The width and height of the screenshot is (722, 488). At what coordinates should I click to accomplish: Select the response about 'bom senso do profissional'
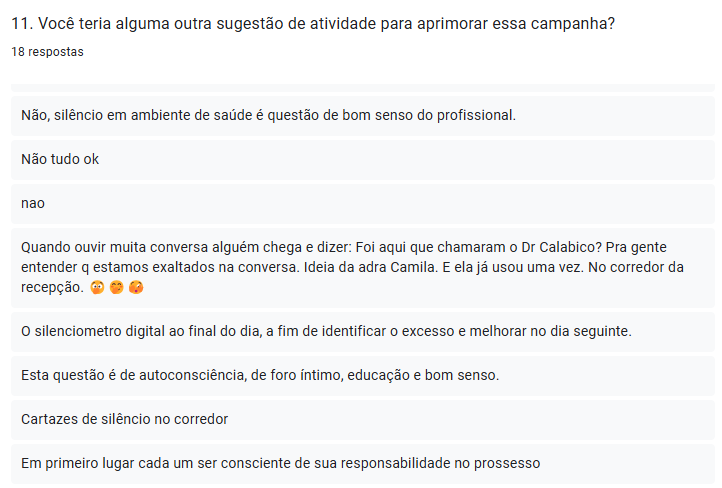coord(268,115)
